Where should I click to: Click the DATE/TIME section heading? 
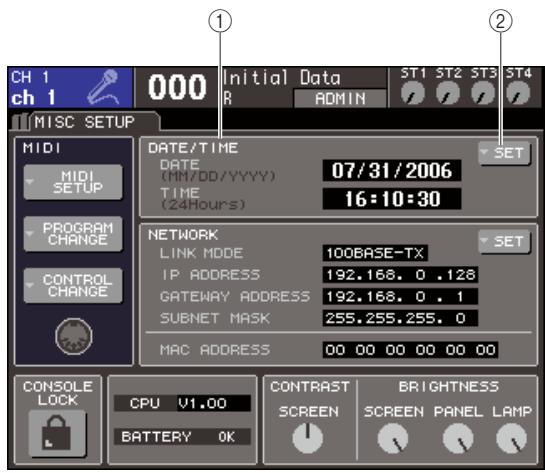pyautogui.click(x=193, y=148)
